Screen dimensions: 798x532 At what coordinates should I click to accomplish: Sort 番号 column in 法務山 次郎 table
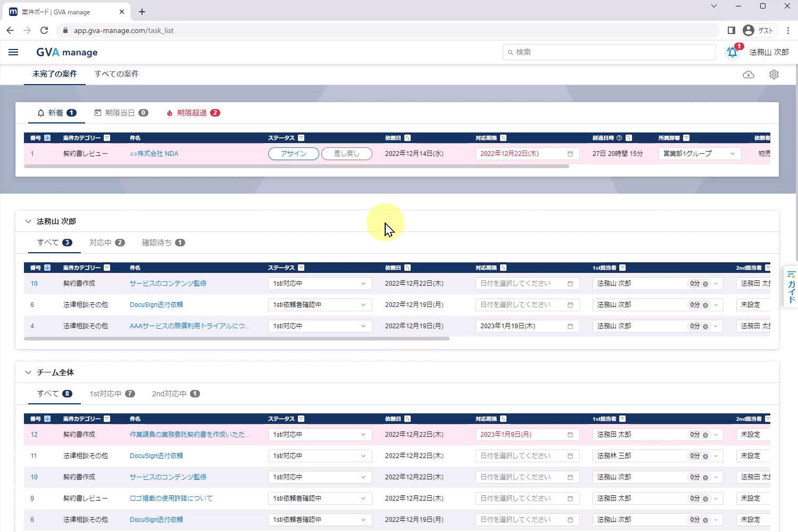tap(47, 268)
